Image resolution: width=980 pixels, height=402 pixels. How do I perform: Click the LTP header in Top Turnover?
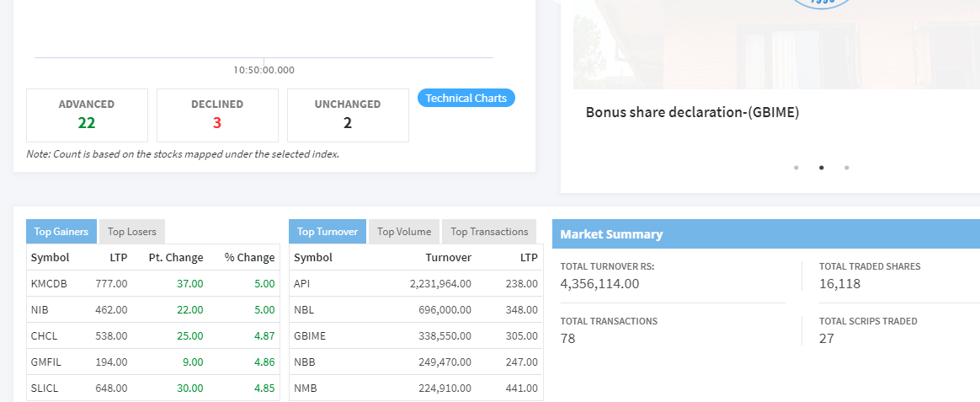click(529, 258)
